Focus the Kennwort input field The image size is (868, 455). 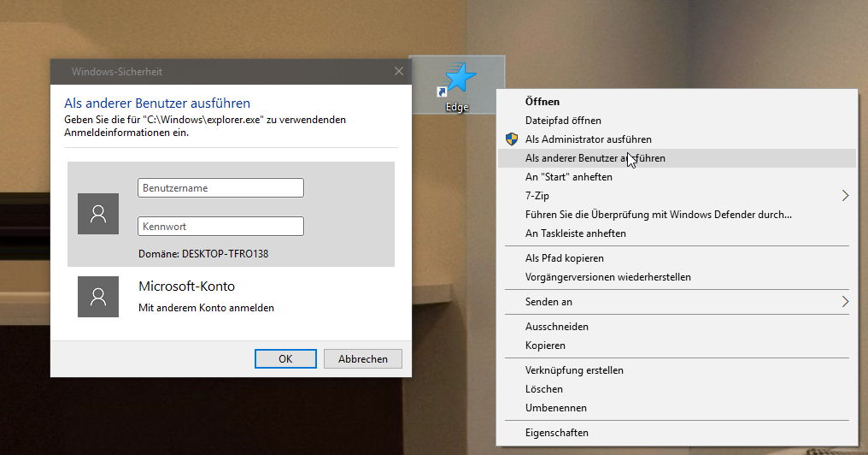point(220,226)
